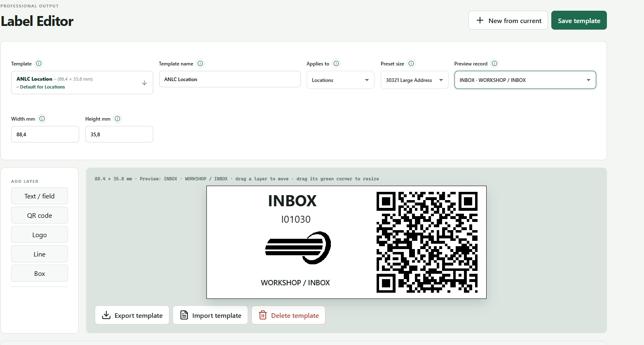Add a Text / field layer
Image resolution: width=644 pixels, height=345 pixels.
pos(40,196)
